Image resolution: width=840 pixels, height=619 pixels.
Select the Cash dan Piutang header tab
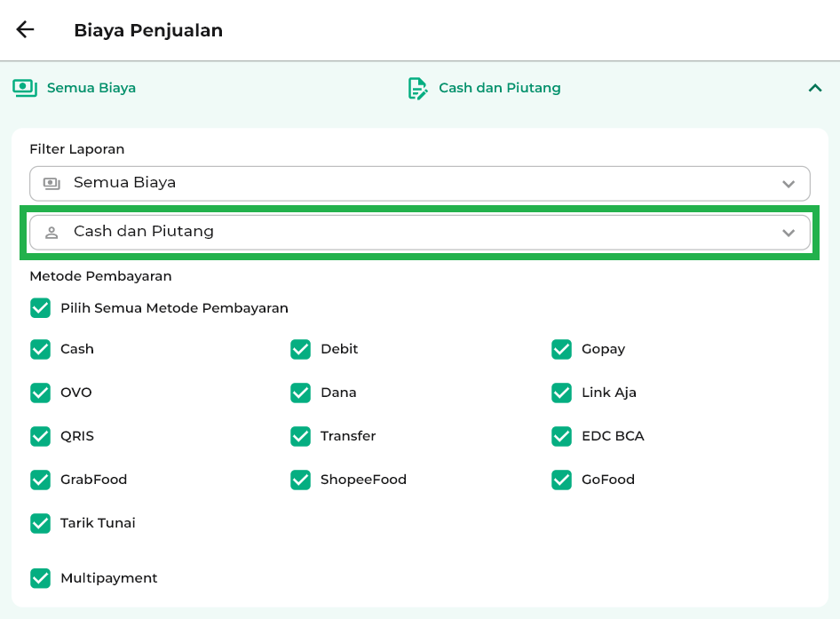499,88
